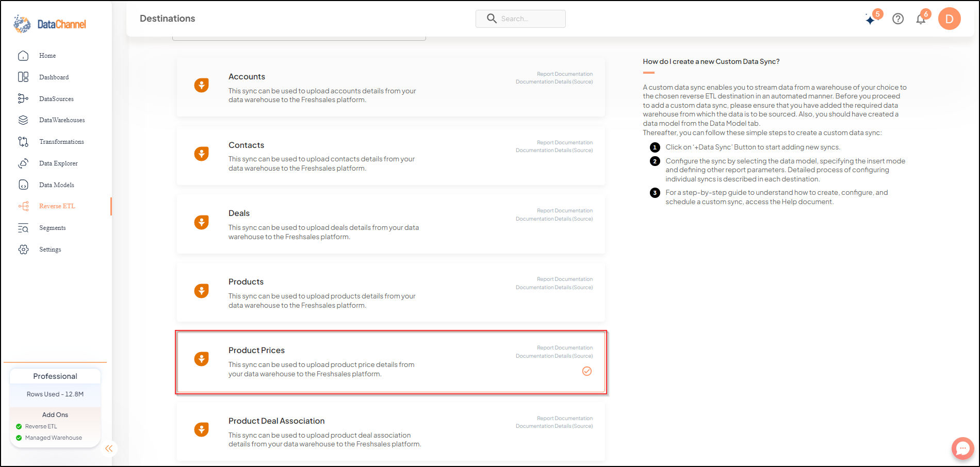Viewport: 980px width, 467px height.
Task: Click the DataSources sidebar icon
Action: coord(23,98)
